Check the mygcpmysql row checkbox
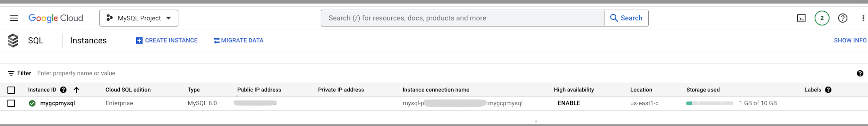868x126 pixels. 11,103
